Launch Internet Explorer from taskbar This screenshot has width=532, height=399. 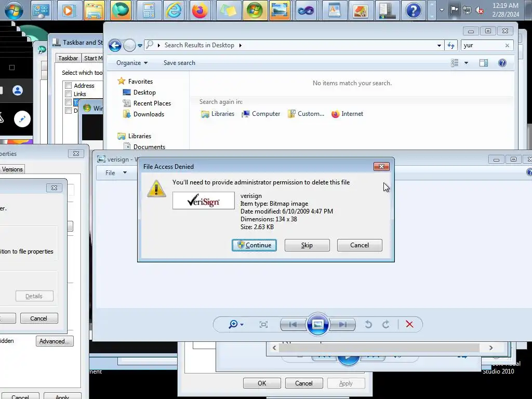point(174,10)
